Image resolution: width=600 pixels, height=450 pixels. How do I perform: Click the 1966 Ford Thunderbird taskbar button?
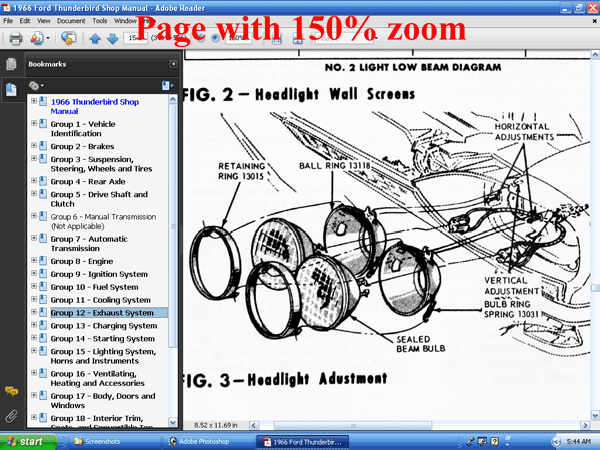click(302, 442)
